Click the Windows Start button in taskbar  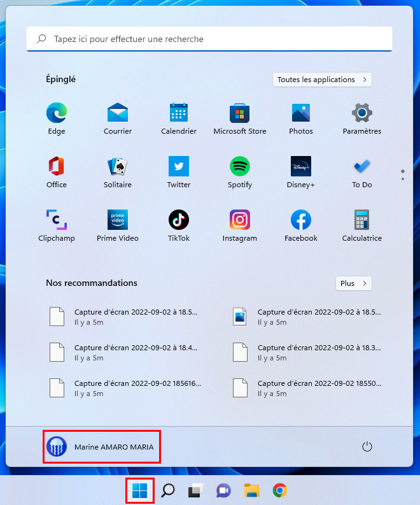pyautogui.click(x=139, y=490)
